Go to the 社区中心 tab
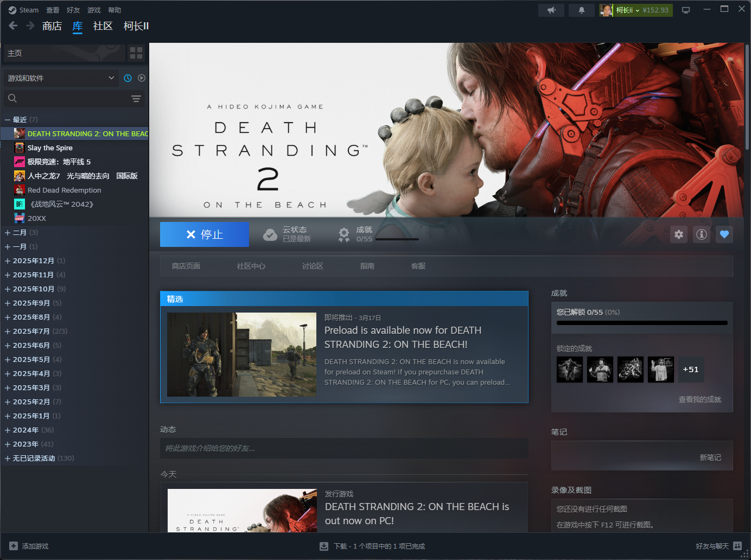 [x=251, y=266]
